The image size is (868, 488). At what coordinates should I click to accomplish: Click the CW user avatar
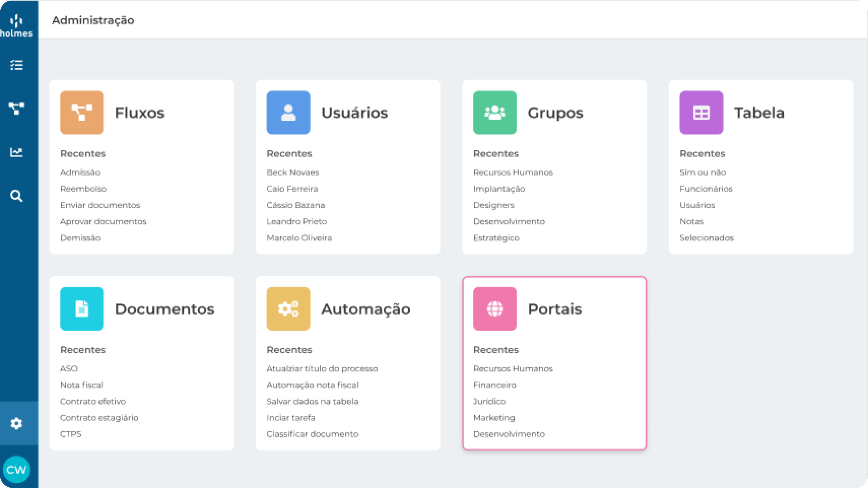[x=16, y=470]
